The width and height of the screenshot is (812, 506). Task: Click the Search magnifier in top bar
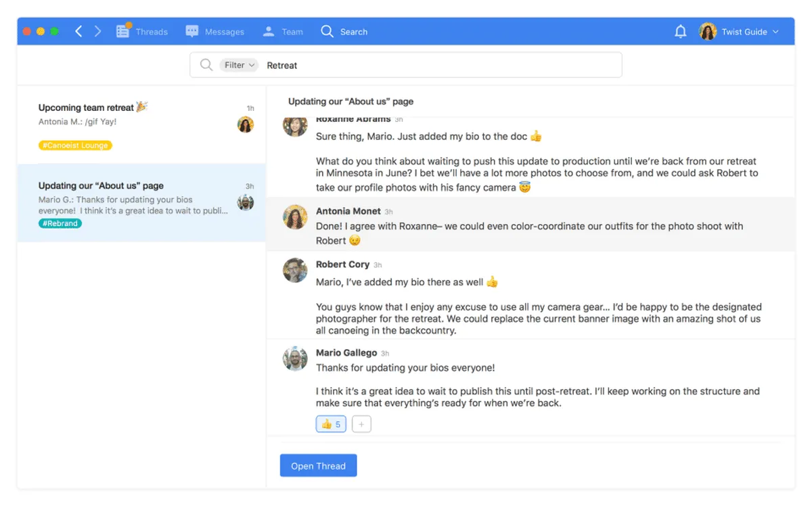click(328, 31)
